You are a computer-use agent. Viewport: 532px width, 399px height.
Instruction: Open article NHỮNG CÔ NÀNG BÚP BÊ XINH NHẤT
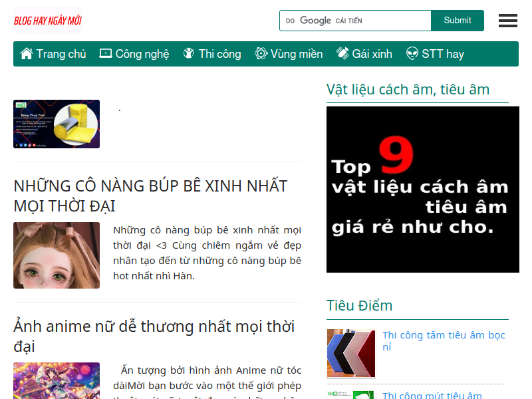tap(151, 196)
